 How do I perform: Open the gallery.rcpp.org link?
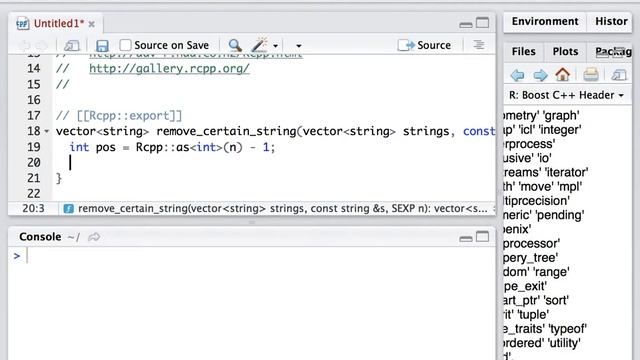click(x=169, y=68)
